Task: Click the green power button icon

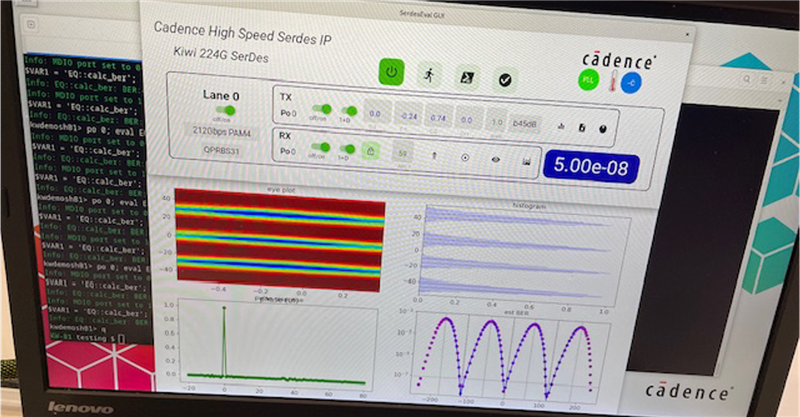Action: point(391,73)
